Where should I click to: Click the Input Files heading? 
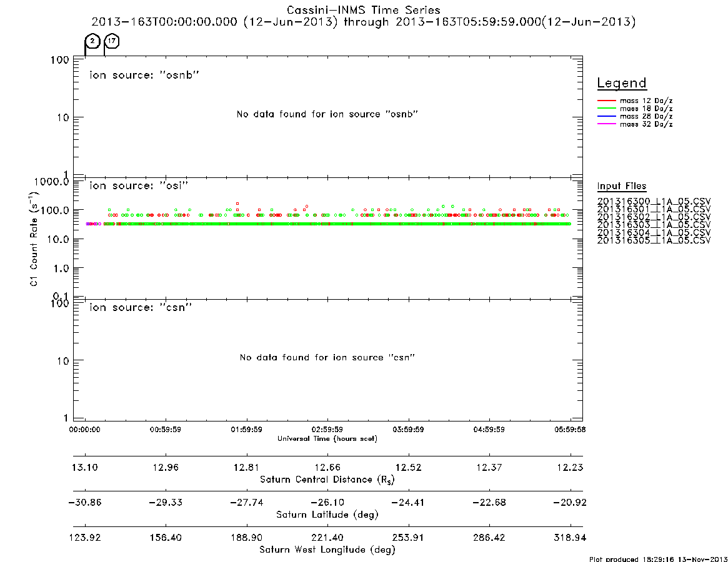tap(622, 186)
